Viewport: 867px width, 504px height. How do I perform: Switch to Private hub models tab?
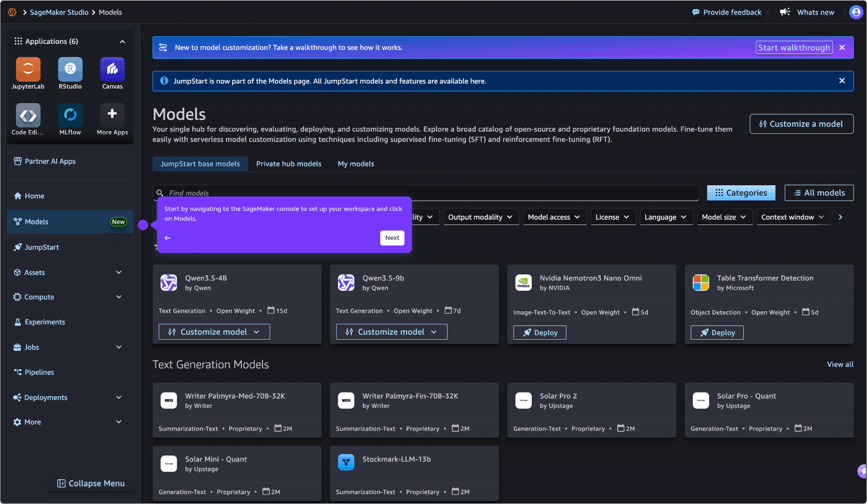coord(289,164)
